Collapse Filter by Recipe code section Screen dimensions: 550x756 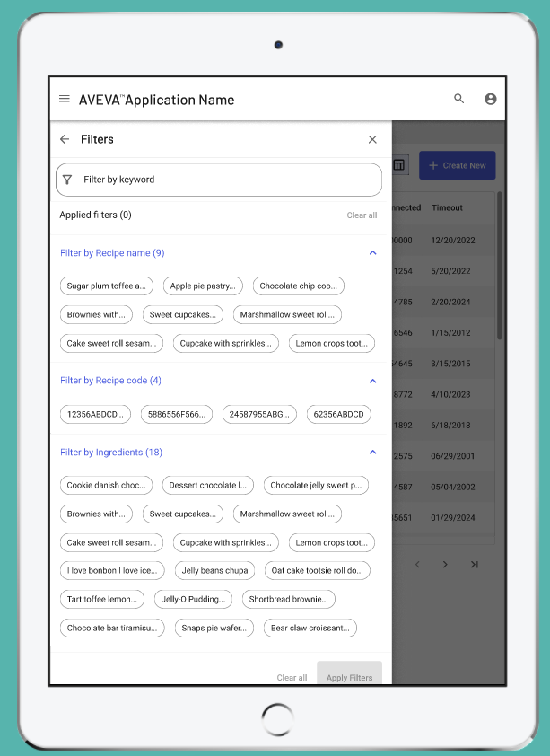pos(372,381)
